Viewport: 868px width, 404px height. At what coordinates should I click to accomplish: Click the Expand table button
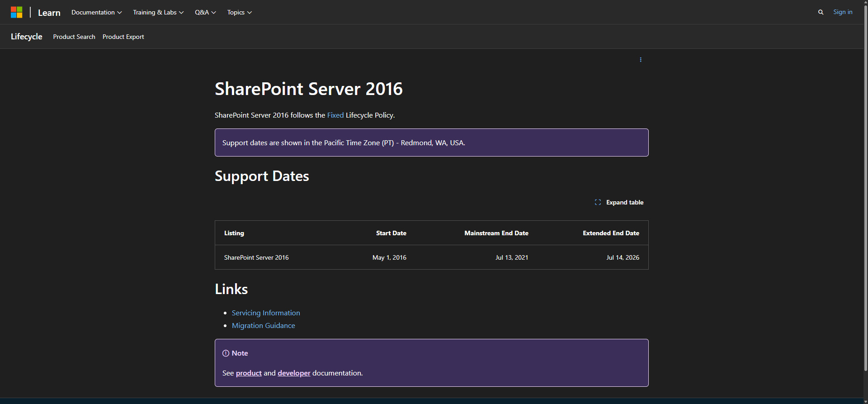coord(619,202)
